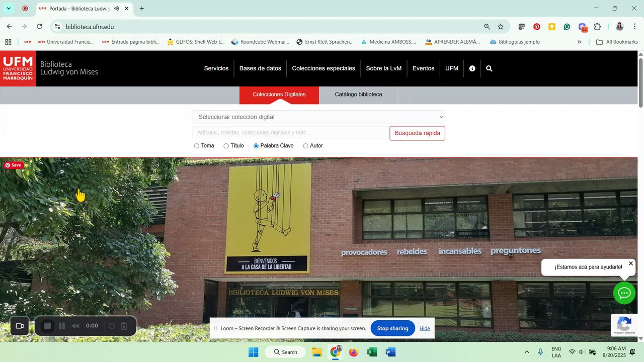Select the Autor radio button

(305, 146)
